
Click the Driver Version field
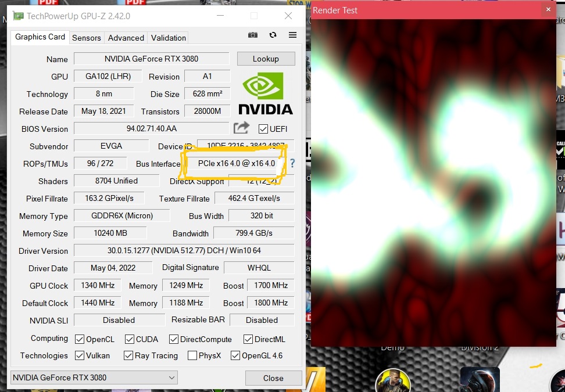point(184,250)
